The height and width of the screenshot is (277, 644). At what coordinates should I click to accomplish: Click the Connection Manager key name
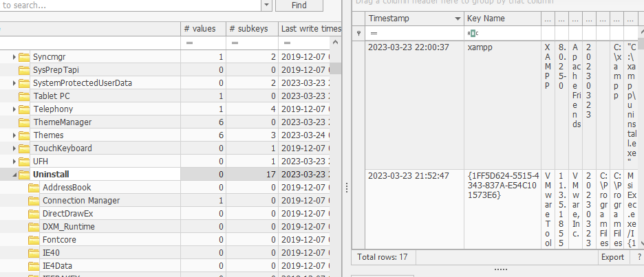81,200
